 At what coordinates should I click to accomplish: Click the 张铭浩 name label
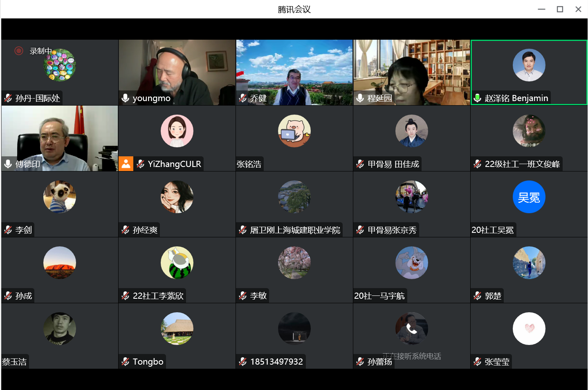(x=249, y=164)
